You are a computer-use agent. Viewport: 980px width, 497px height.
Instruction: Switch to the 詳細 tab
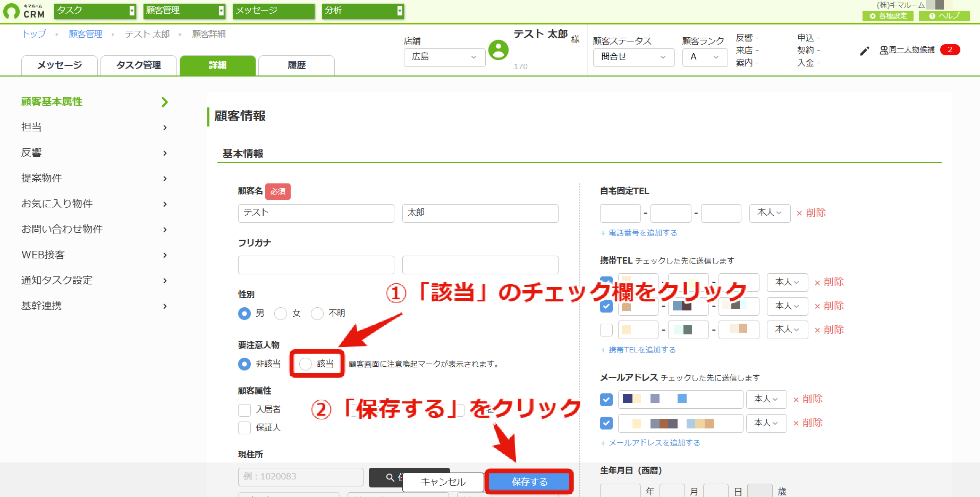(218, 65)
